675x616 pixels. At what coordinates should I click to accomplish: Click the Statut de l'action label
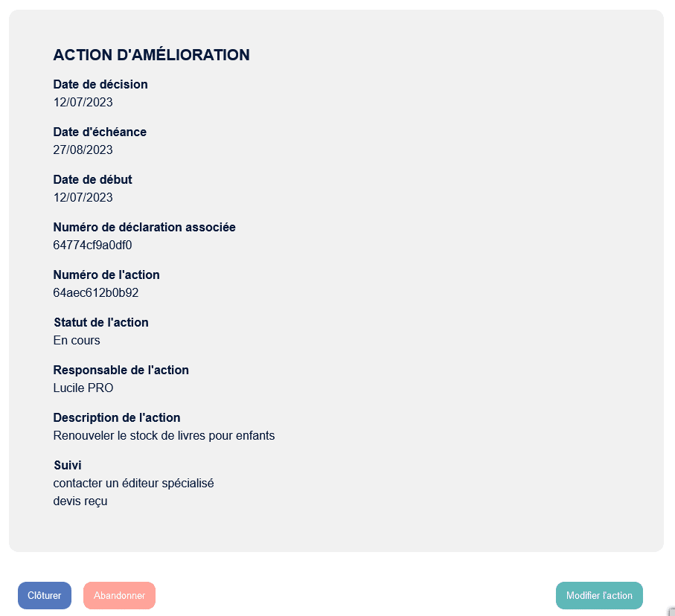click(101, 322)
